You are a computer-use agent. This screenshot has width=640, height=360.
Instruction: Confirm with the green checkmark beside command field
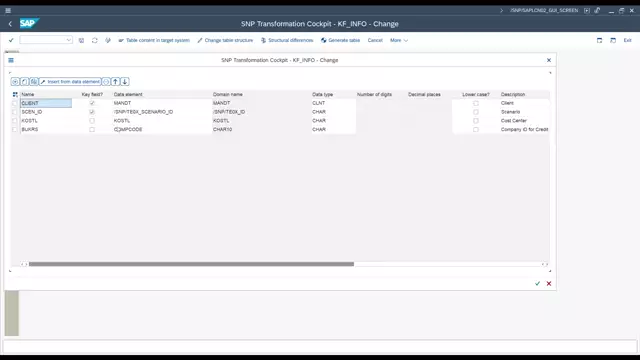11,40
